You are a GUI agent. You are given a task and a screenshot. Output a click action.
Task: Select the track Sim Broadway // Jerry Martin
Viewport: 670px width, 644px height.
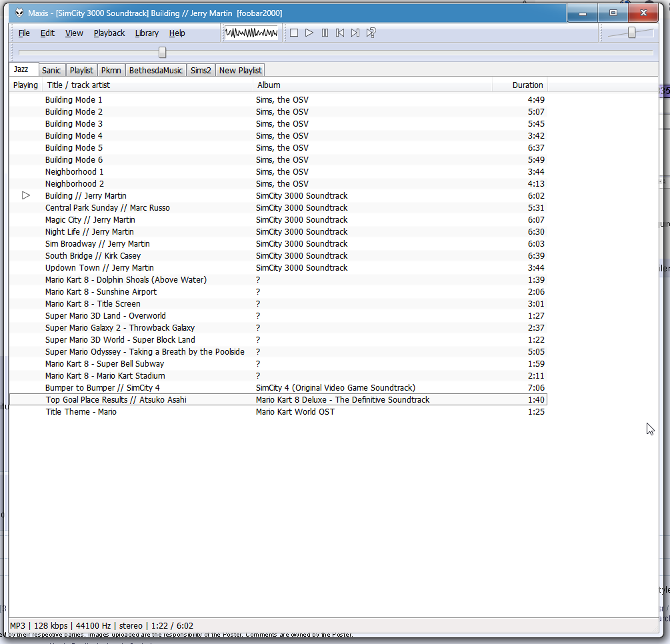[x=278, y=243]
